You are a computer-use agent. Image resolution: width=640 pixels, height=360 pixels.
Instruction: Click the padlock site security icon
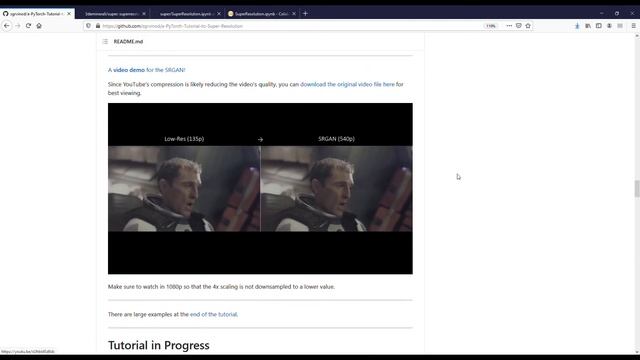point(98,26)
